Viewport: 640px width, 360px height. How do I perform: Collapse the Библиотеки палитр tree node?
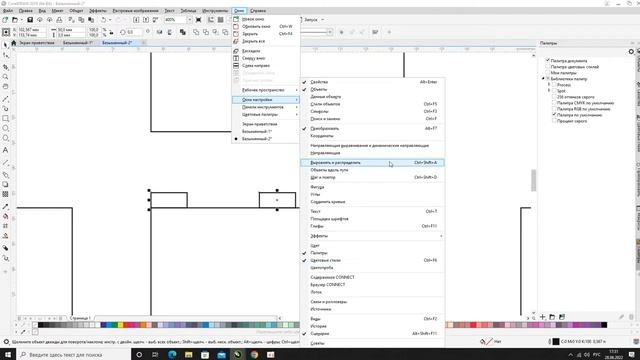click(x=543, y=79)
